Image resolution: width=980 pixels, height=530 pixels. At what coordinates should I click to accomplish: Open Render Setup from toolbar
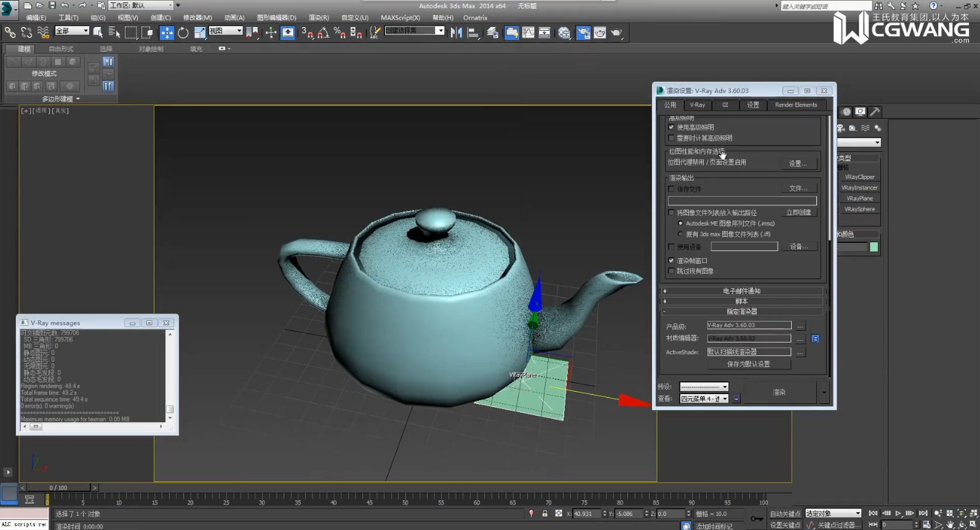(583, 33)
